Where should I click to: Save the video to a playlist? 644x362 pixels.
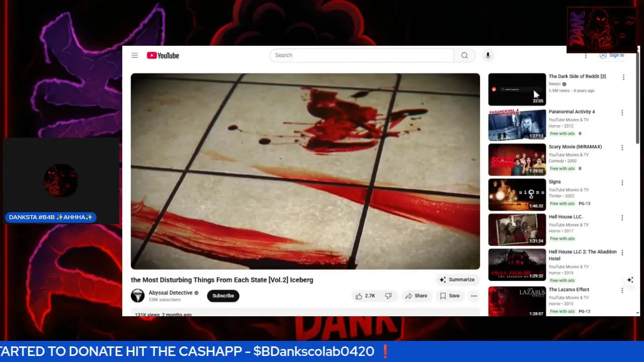[450, 296]
